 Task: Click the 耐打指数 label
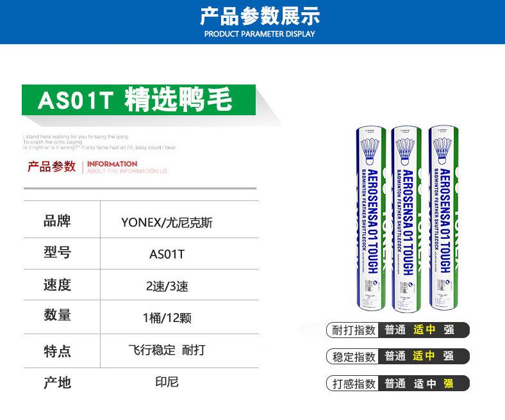coord(354,330)
